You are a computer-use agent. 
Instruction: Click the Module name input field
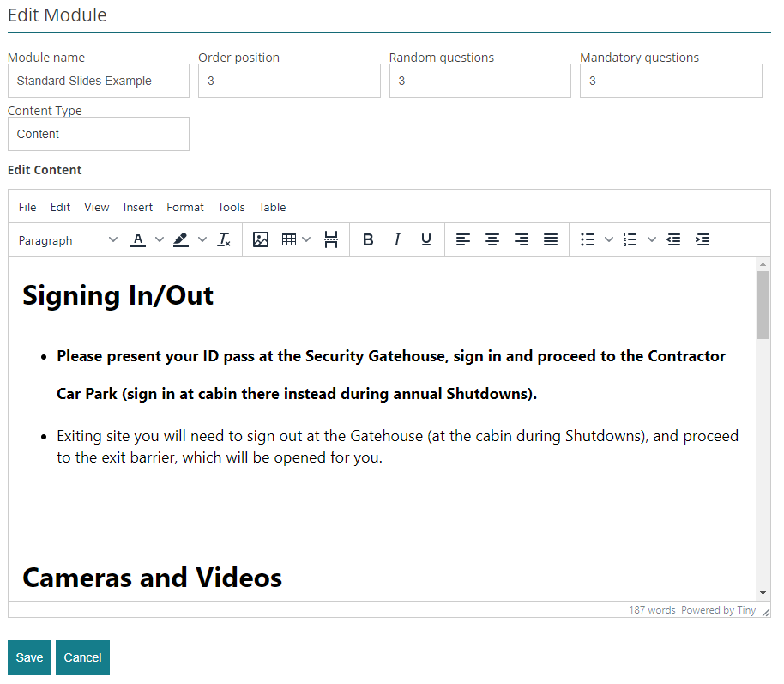(99, 81)
